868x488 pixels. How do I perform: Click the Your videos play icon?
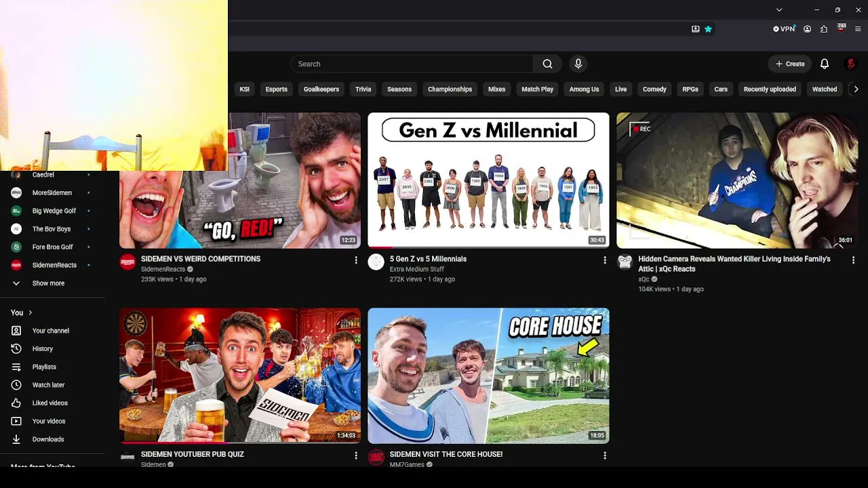tap(16, 421)
